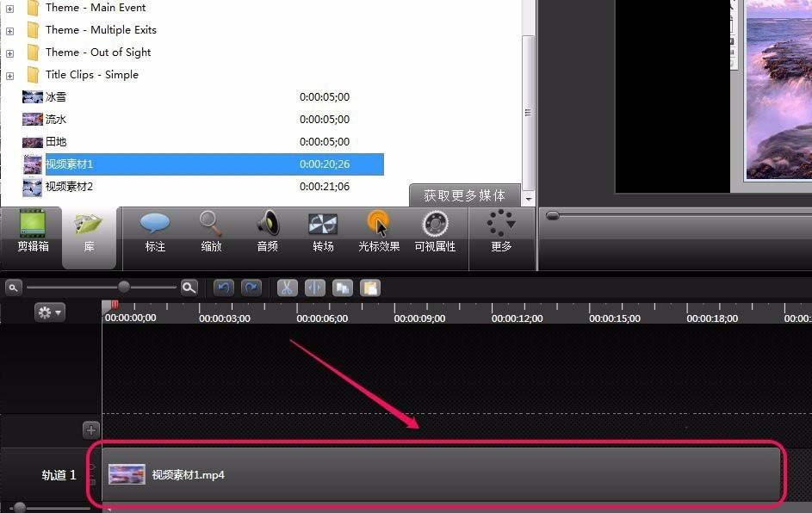Viewport: 812px width, 513px height.
Task: Open the 转场 transitions panel
Action: (323, 230)
